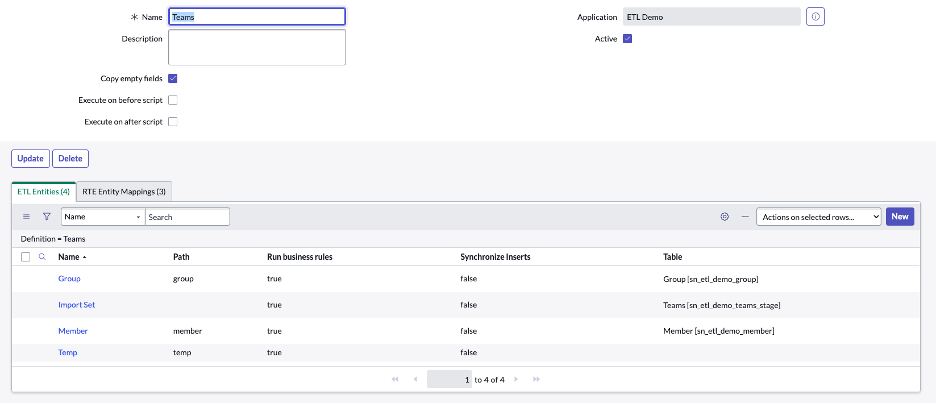Image resolution: width=936 pixels, height=404 pixels.
Task: Open the Member entity link
Action: point(73,331)
